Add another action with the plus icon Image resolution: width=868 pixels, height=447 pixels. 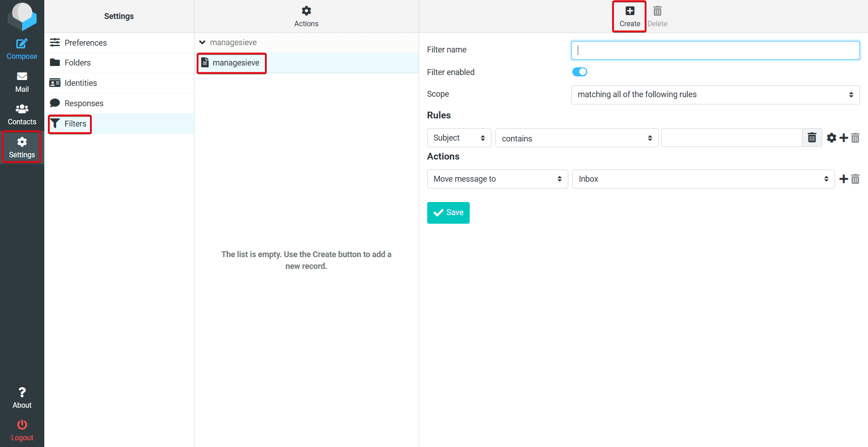click(x=844, y=179)
